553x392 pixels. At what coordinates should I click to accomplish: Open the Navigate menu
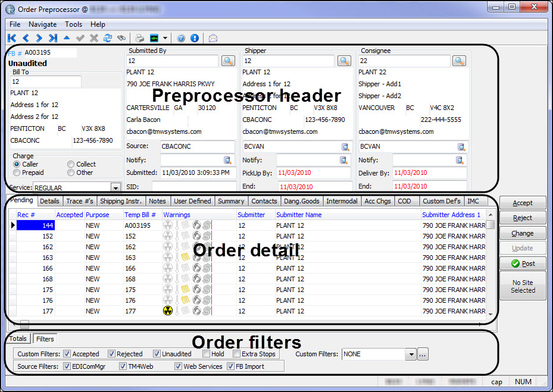(x=42, y=24)
